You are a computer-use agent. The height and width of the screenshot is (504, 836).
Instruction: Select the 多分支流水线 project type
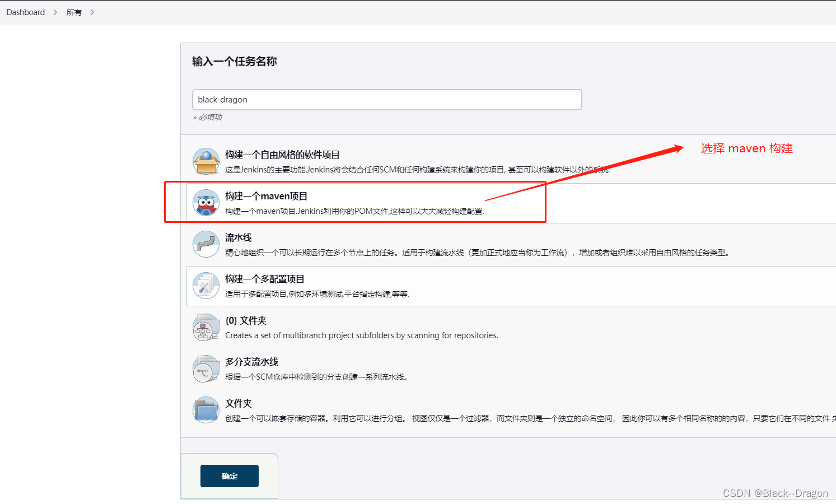click(x=252, y=362)
